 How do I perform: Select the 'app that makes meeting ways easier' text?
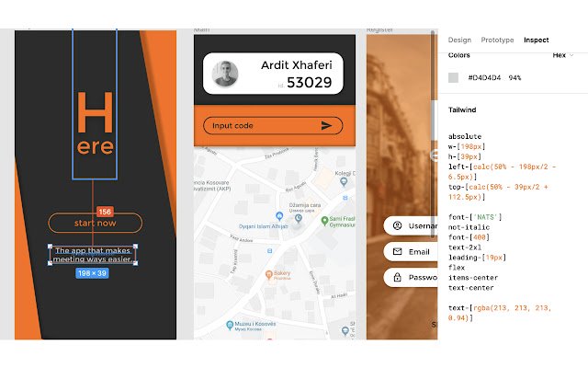pyautogui.click(x=93, y=255)
